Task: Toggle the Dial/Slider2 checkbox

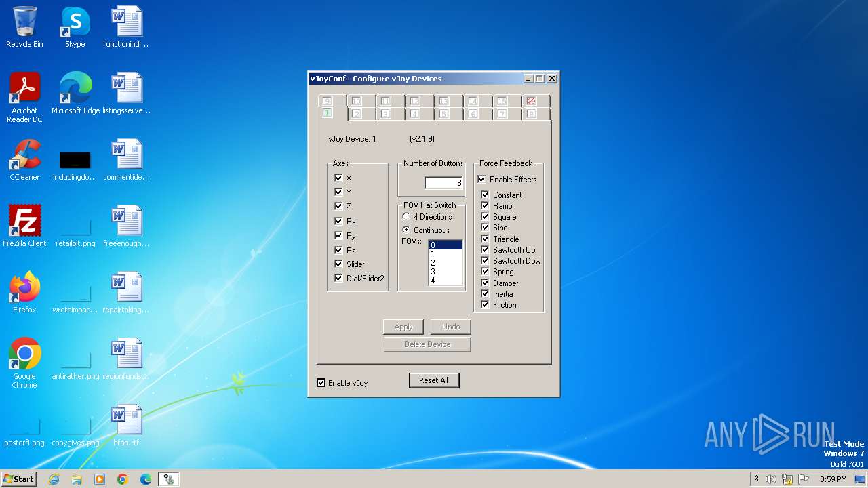Action: point(338,278)
